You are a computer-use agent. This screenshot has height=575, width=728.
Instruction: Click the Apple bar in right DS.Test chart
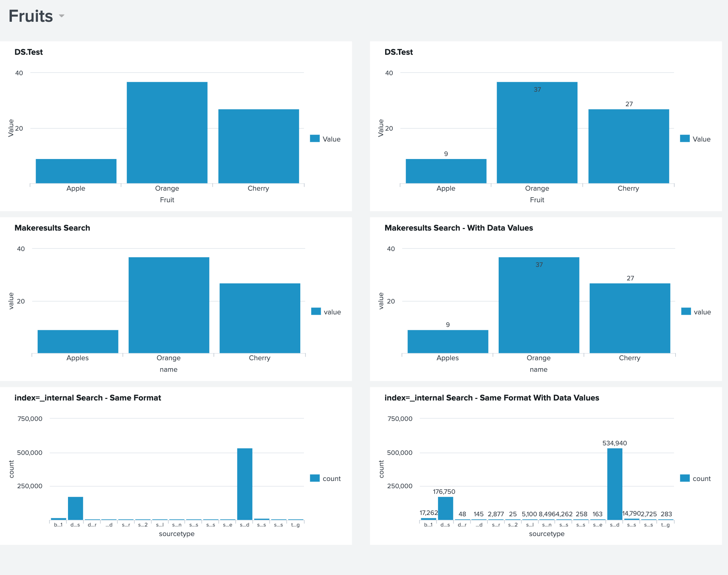[446, 170]
